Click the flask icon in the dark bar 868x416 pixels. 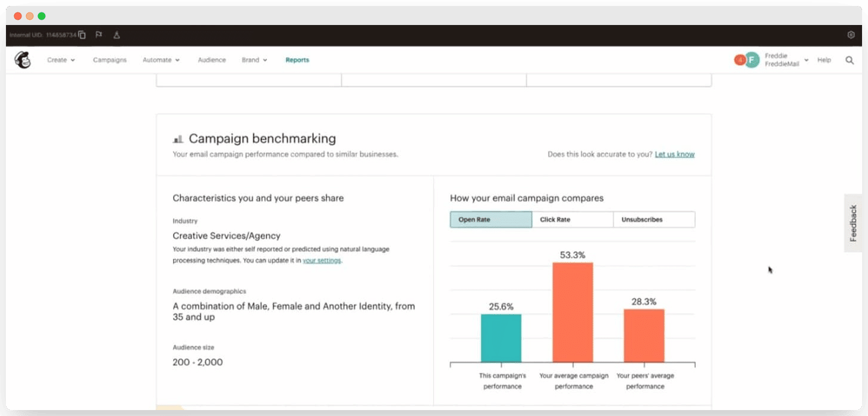117,35
